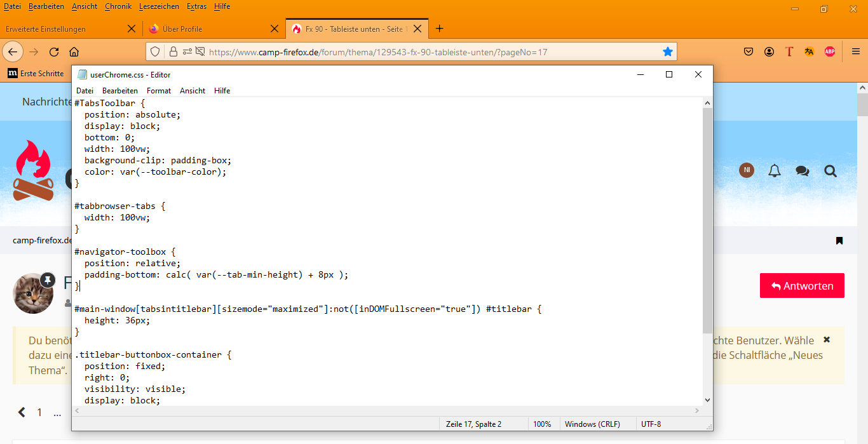Open Format menu in Editor

click(x=158, y=91)
